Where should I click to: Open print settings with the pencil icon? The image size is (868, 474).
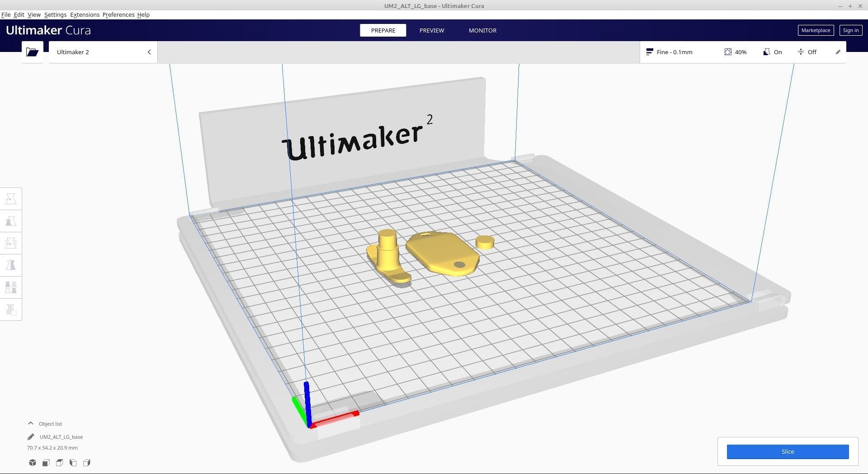[838, 52]
